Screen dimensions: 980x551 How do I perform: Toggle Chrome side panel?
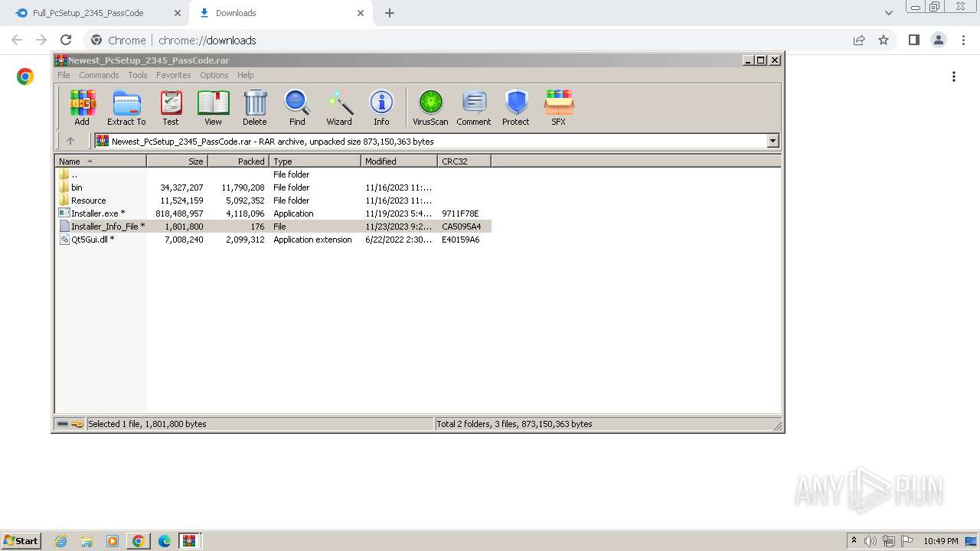[x=913, y=40]
